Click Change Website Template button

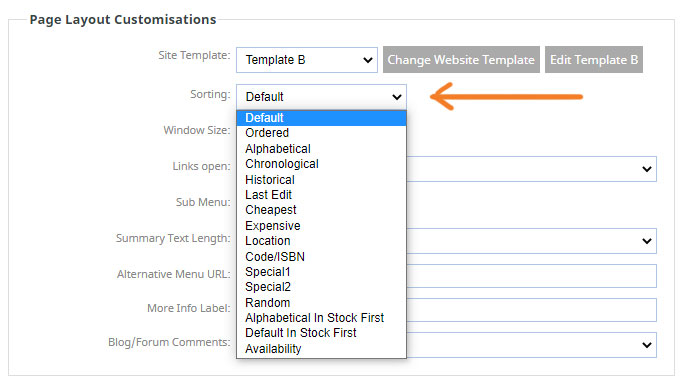tap(461, 60)
